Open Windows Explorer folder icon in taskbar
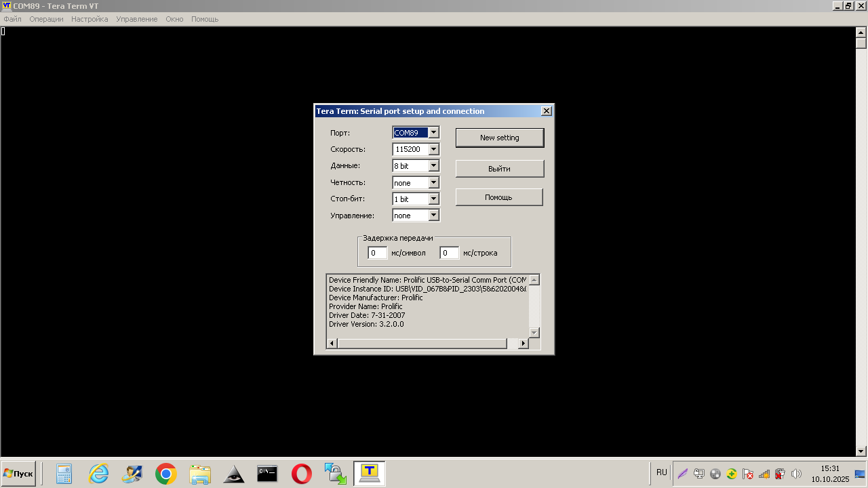The image size is (868, 488). click(x=200, y=474)
